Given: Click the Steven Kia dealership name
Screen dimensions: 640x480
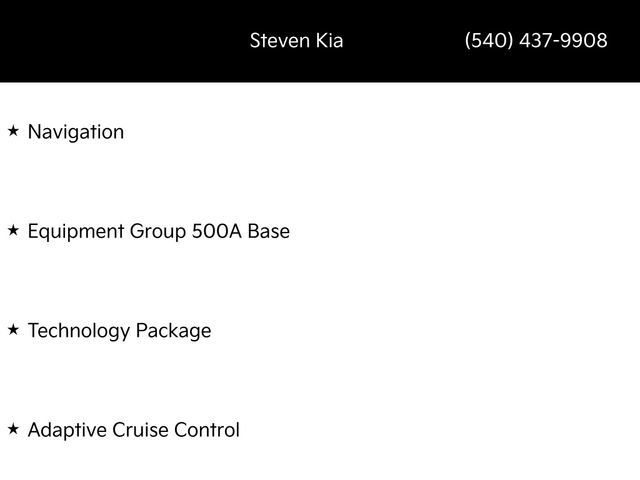Looking at the screenshot, I should point(296,41).
